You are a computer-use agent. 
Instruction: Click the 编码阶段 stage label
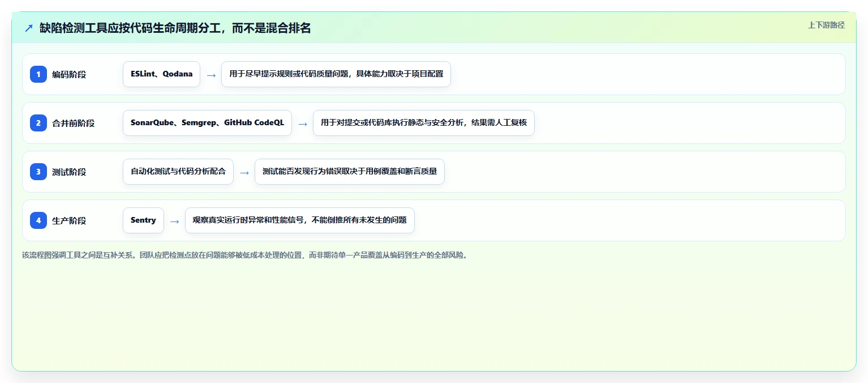[x=69, y=74]
